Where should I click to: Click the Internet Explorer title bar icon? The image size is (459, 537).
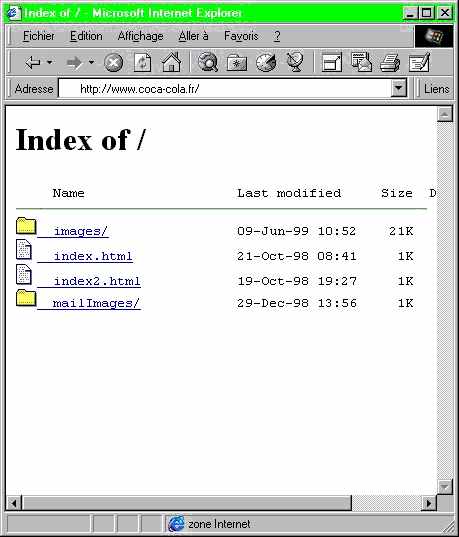(14, 13)
